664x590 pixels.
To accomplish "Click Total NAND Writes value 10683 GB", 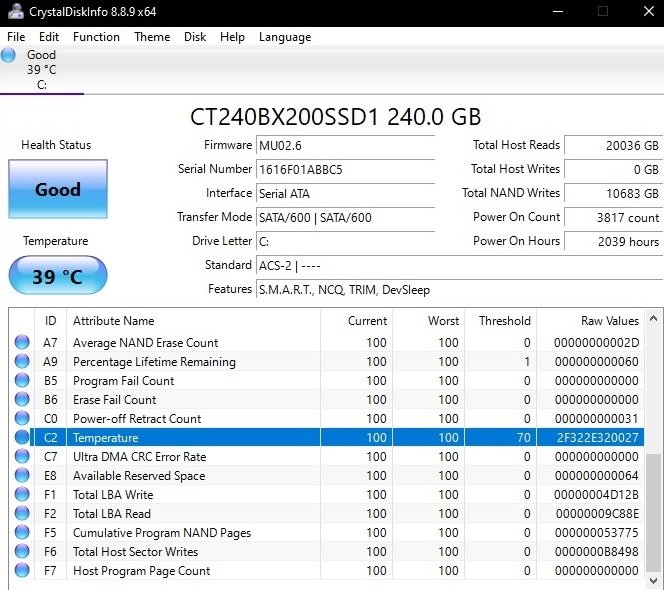I will tap(614, 194).
